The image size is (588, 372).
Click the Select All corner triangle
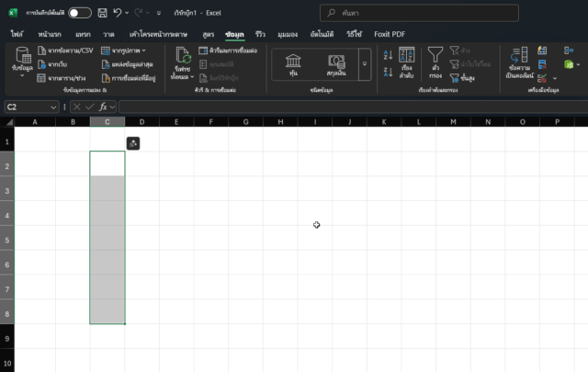coord(10,122)
